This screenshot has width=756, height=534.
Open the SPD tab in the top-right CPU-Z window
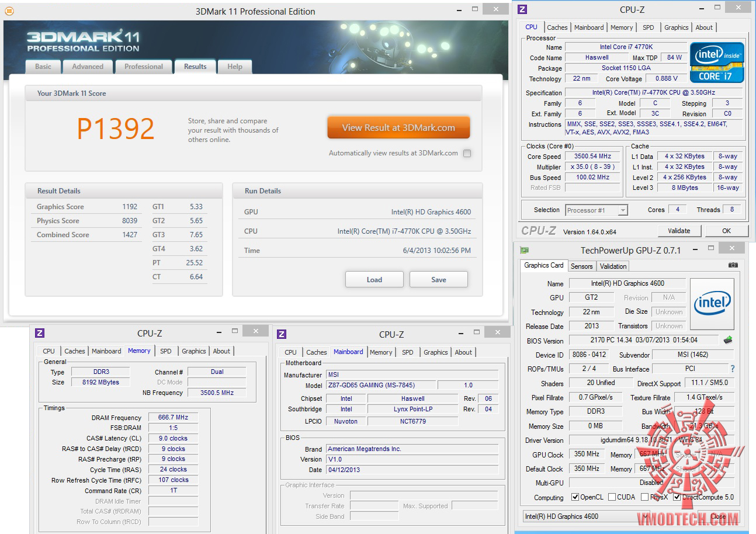tap(649, 27)
